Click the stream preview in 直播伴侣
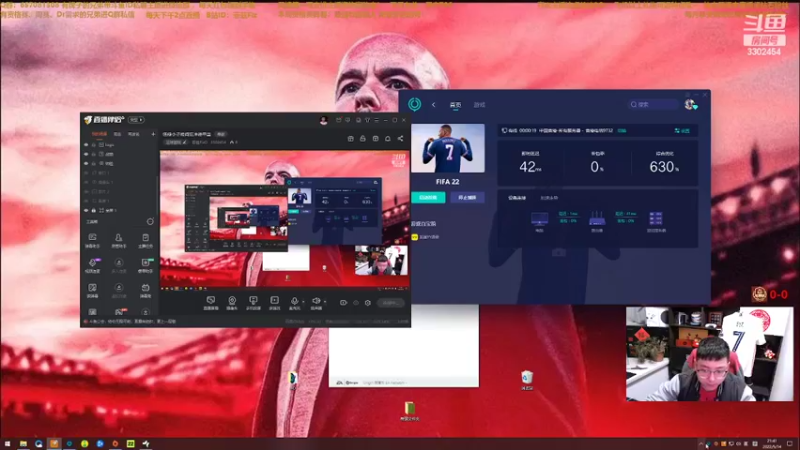This screenshot has height=450, width=800. coord(285,219)
